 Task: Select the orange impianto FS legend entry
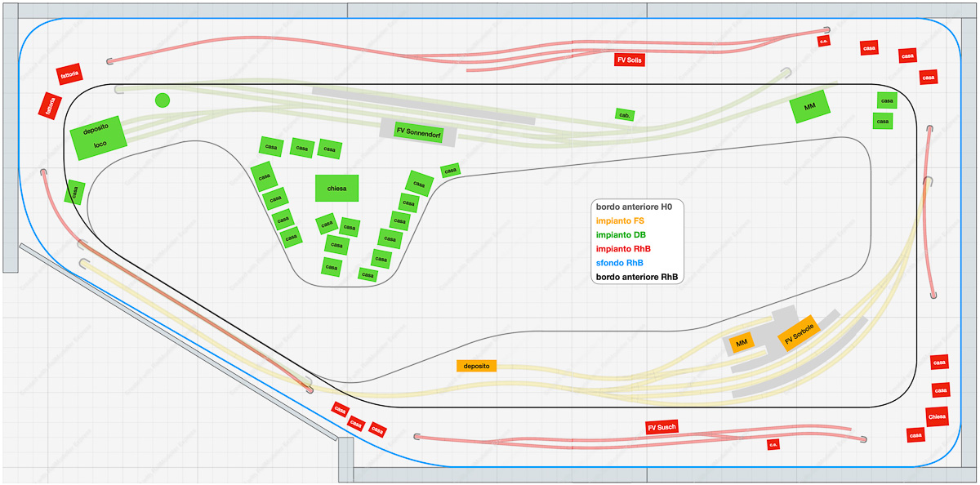620,221
